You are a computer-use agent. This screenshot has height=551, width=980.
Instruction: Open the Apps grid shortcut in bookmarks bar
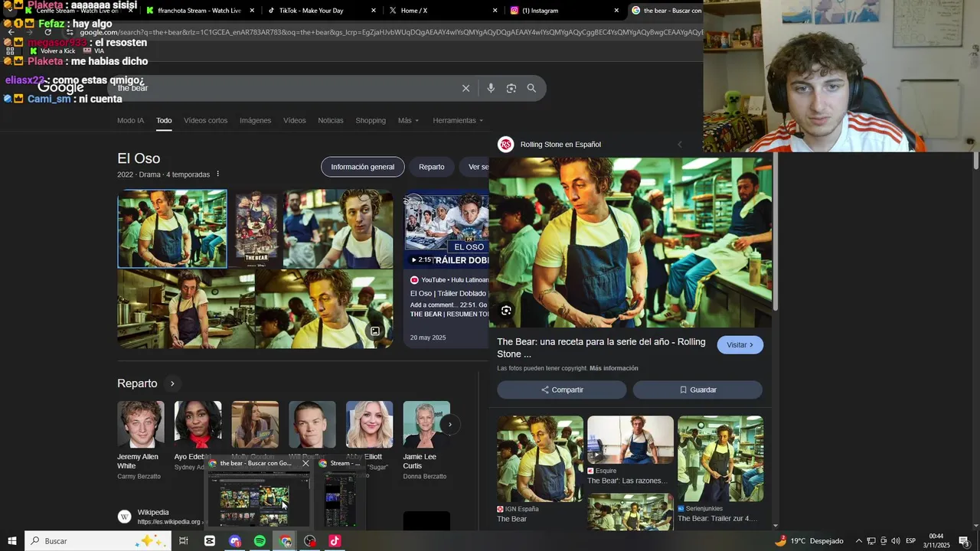click(10, 51)
